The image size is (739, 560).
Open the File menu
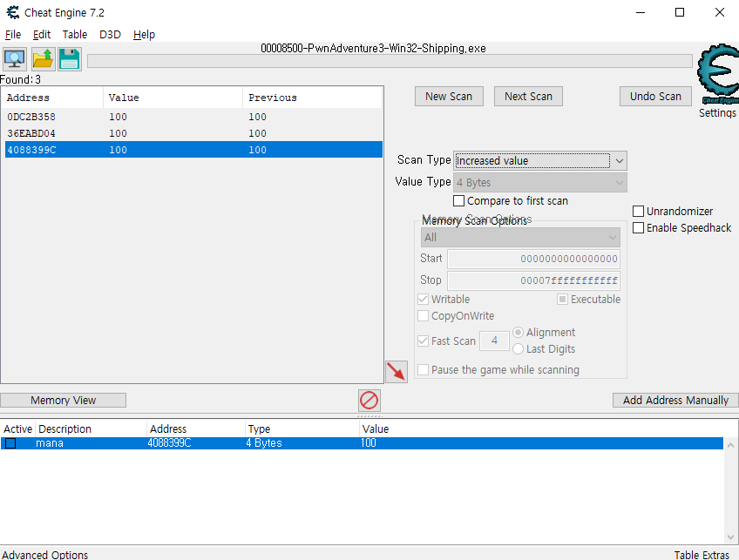[13, 34]
